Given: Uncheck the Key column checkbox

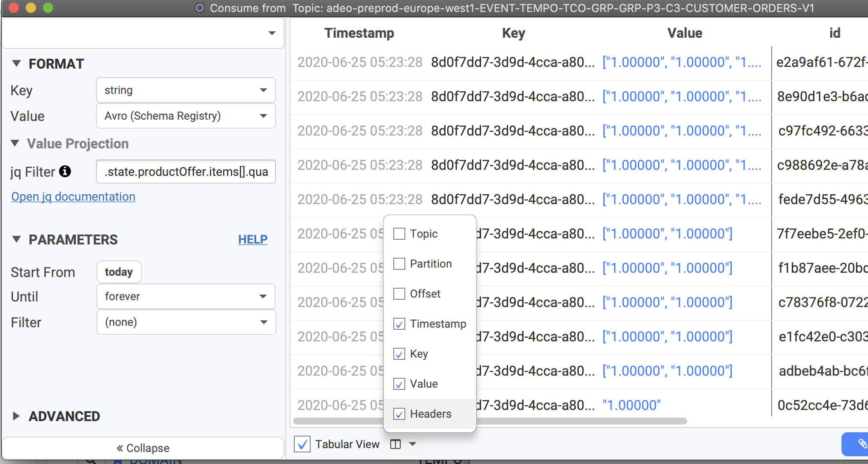Looking at the screenshot, I should pos(399,354).
